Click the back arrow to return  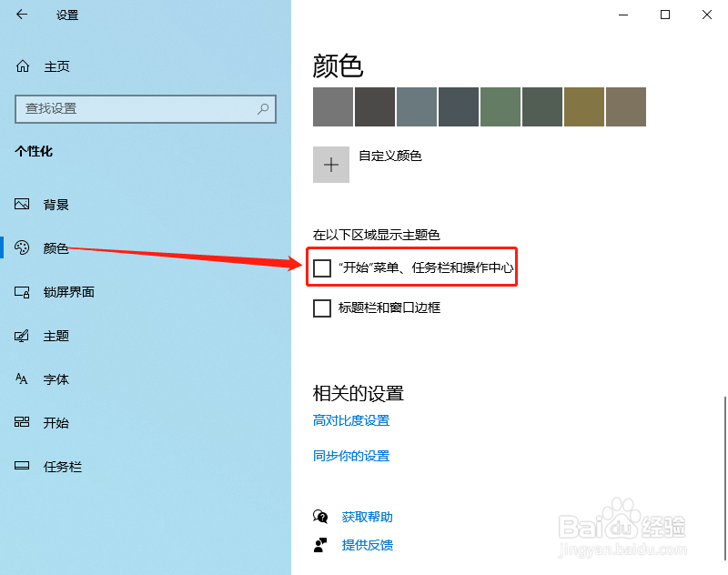[x=19, y=15]
